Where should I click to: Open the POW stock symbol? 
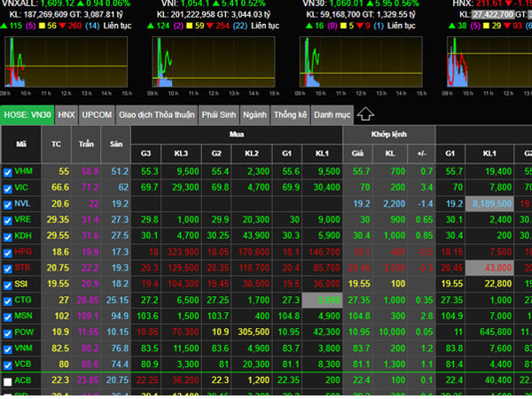click(x=24, y=332)
